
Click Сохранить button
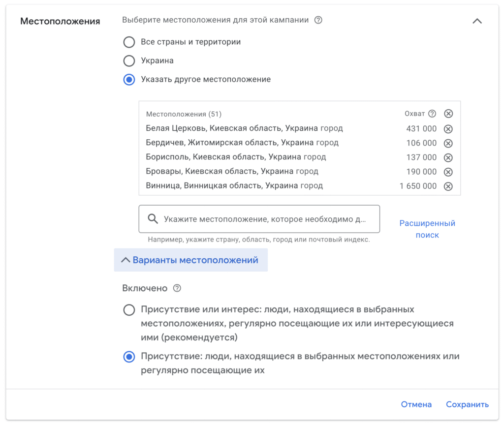467,404
